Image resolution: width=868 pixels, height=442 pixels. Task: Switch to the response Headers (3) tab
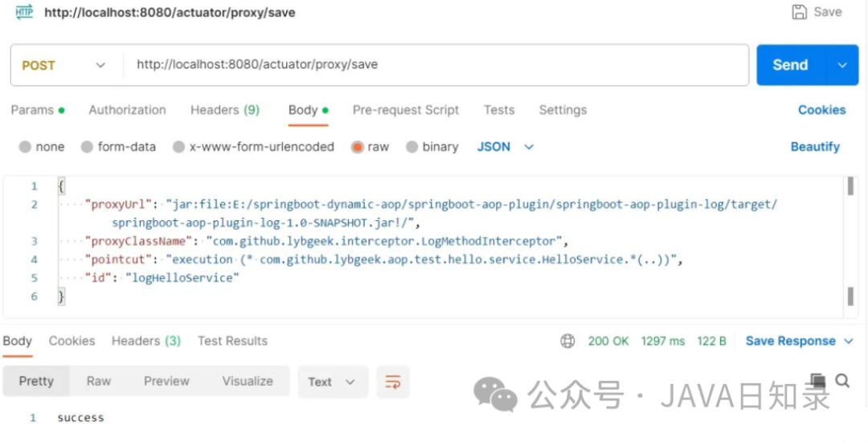[146, 342]
